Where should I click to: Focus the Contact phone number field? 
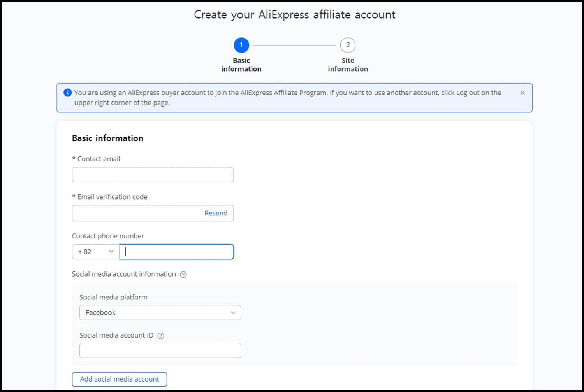point(176,252)
